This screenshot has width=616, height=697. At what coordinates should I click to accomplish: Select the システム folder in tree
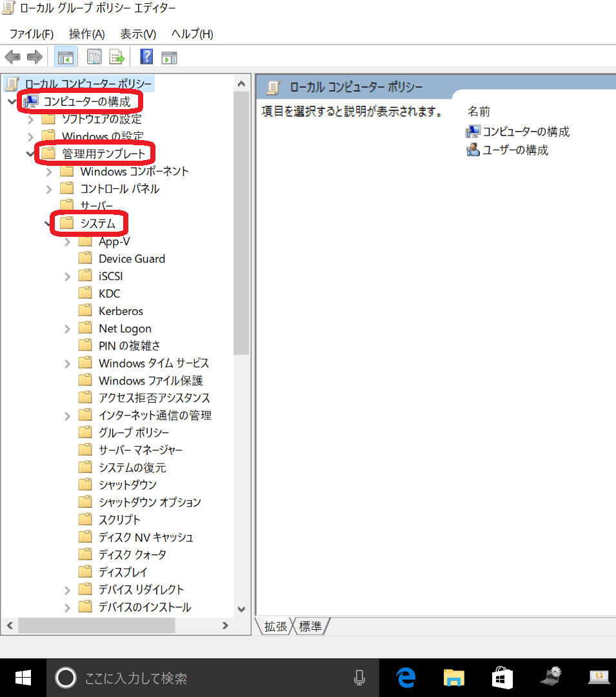pyautogui.click(x=97, y=223)
